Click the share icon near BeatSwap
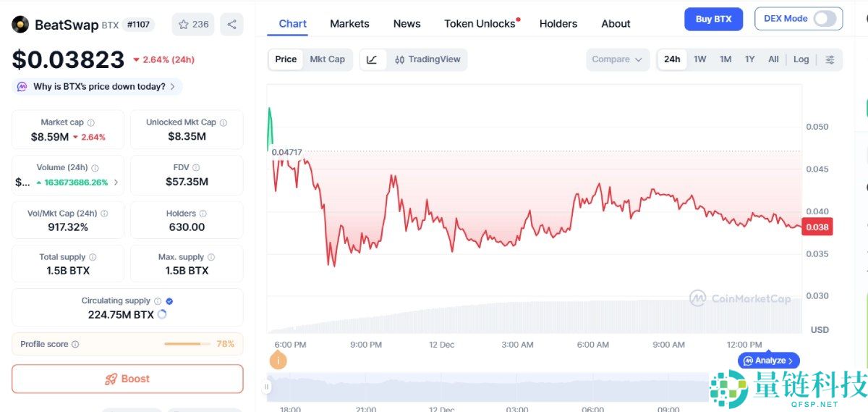 (231, 24)
